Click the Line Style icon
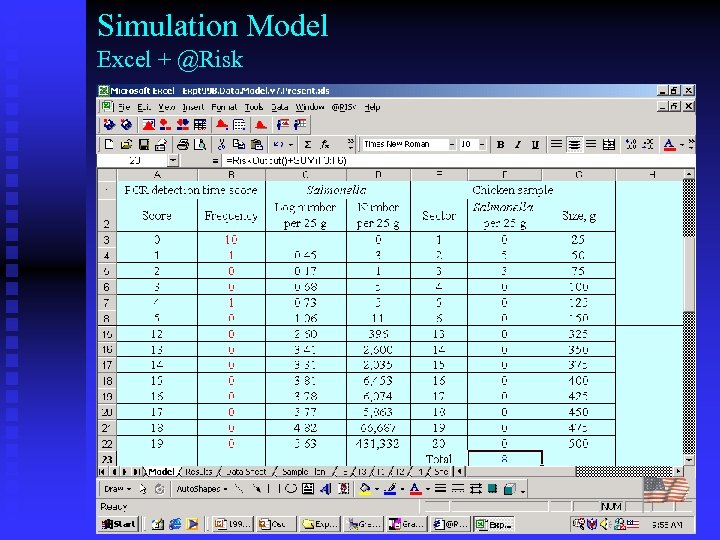This screenshot has height=540, width=720. click(x=440, y=489)
